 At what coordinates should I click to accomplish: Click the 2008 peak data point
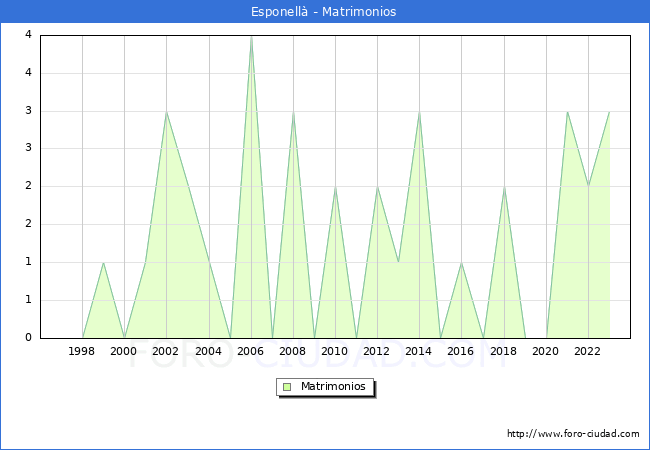pyautogui.click(x=293, y=111)
